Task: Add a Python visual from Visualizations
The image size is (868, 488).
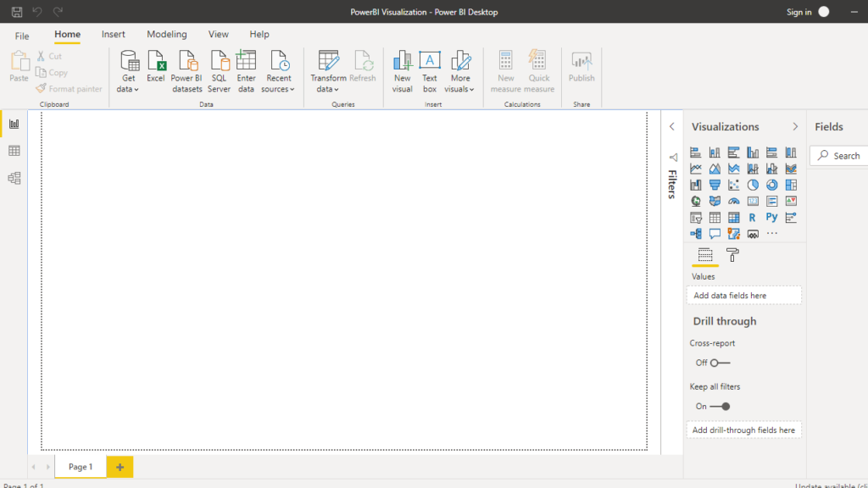Action: 771,218
